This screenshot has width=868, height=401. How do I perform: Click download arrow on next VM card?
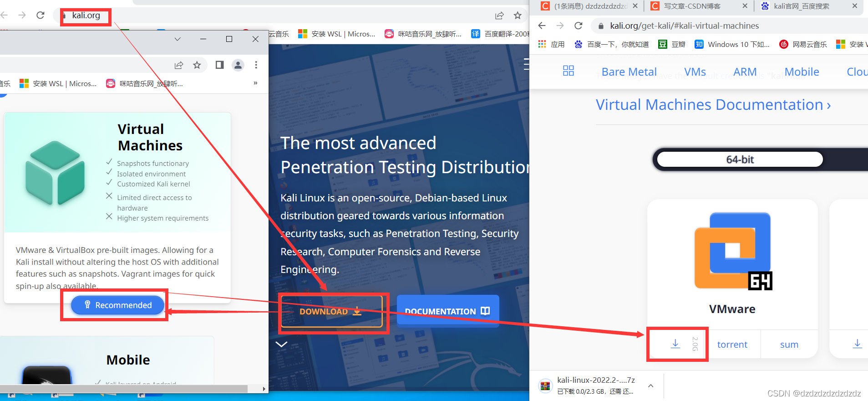tap(857, 344)
